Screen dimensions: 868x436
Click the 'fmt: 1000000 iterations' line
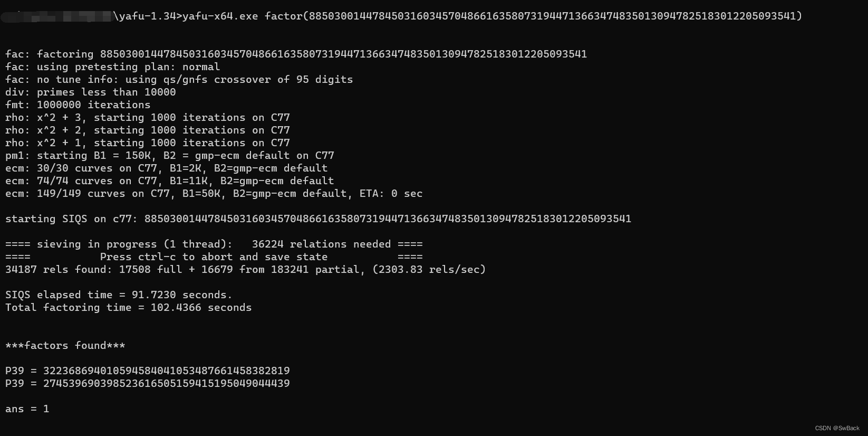(x=78, y=105)
